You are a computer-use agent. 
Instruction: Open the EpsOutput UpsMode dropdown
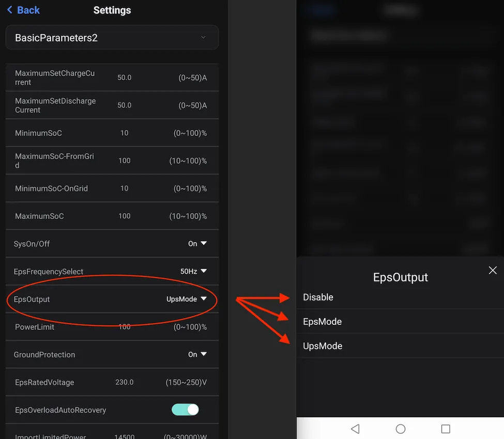(187, 299)
